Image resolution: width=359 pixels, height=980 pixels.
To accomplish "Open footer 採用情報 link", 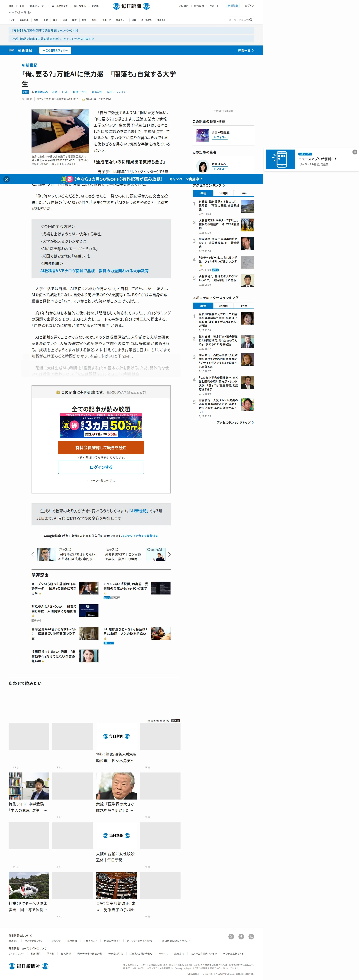I will (72, 941).
